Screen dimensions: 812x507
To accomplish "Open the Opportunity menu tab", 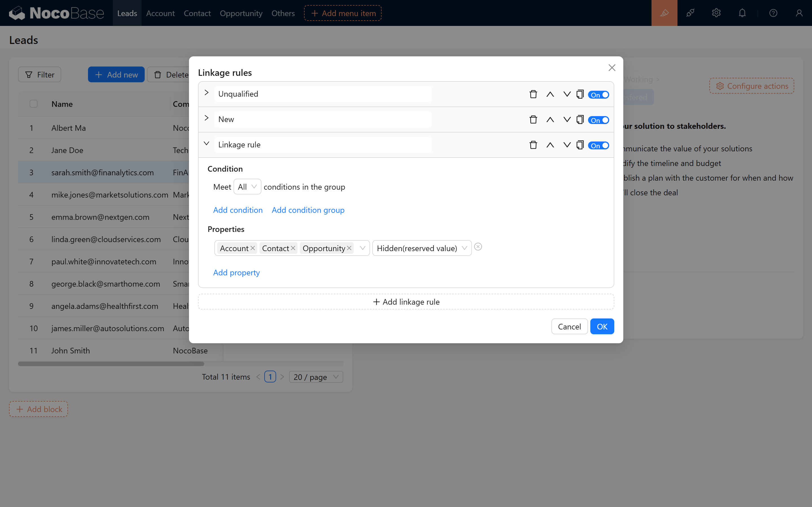I will (241, 13).
